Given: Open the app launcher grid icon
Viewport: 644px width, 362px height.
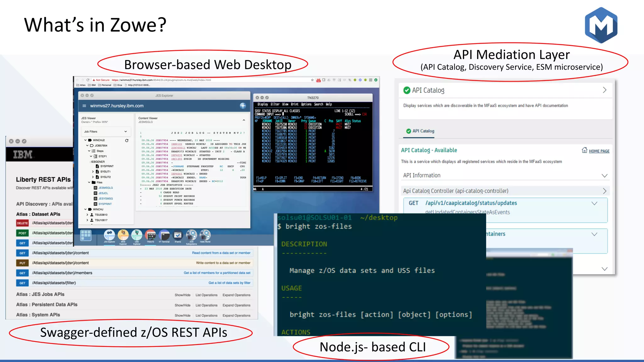Looking at the screenshot, I should (x=86, y=235).
